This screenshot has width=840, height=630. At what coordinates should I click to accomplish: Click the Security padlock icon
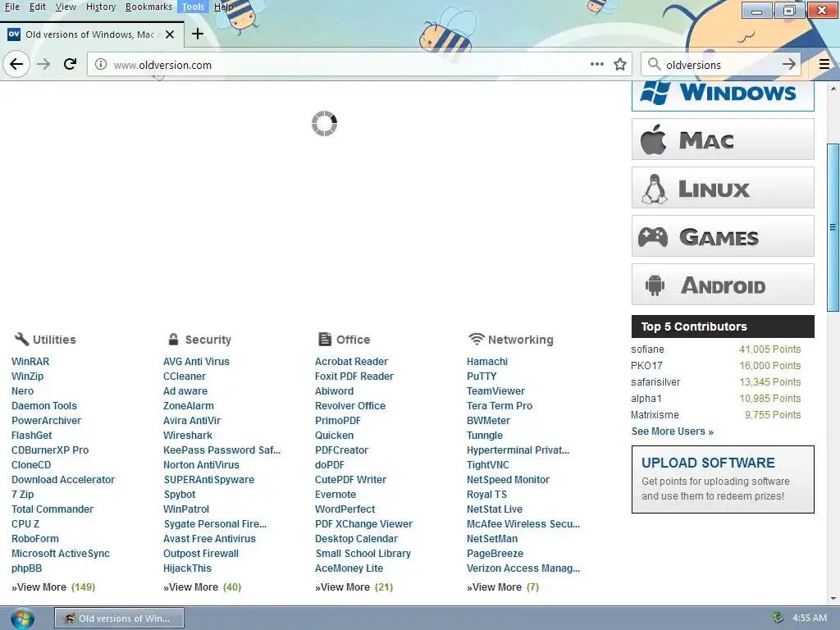[173, 339]
